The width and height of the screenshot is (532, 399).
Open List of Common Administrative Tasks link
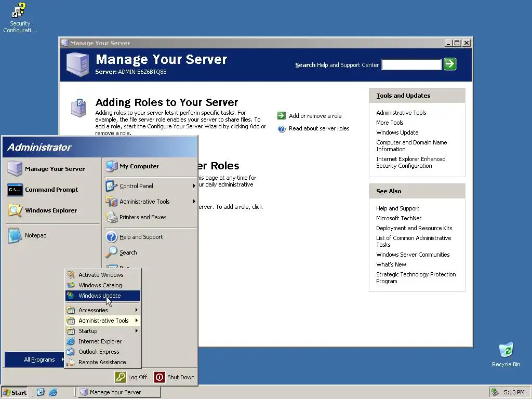coord(414,241)
